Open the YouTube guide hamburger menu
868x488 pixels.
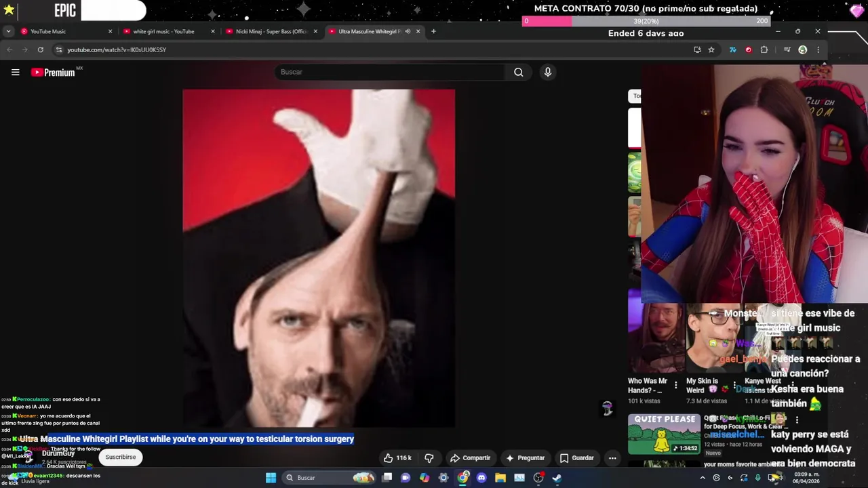coord(15,73)
